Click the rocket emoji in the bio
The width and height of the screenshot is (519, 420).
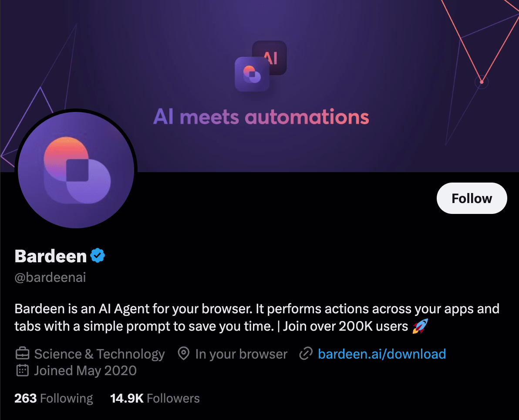[x=420, y=326]
